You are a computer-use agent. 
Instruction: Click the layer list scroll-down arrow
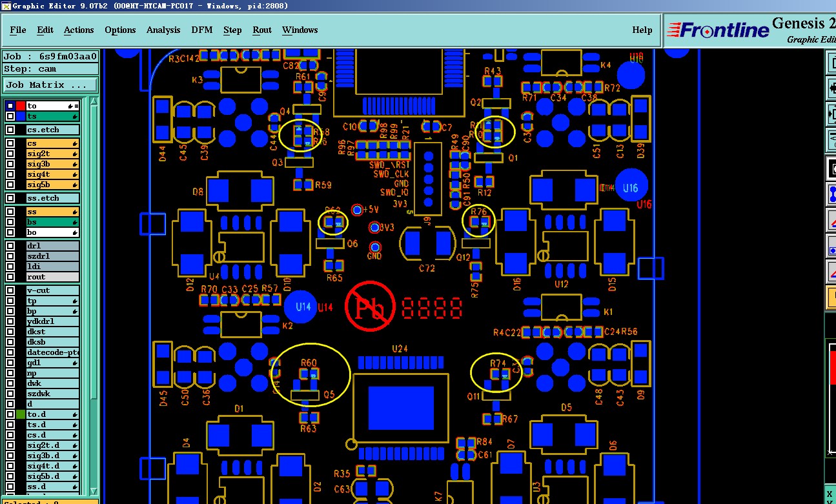tap(94, 492)
